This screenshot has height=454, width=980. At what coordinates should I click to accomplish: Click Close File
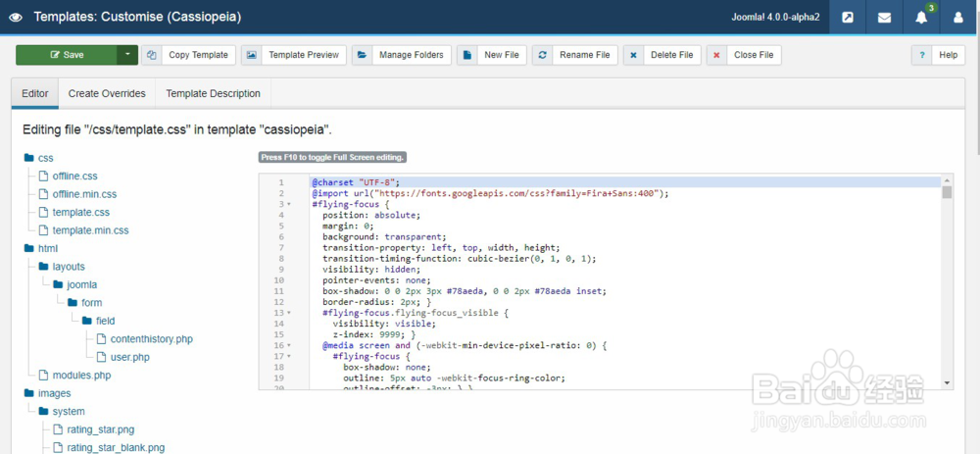tap(744, 55)
